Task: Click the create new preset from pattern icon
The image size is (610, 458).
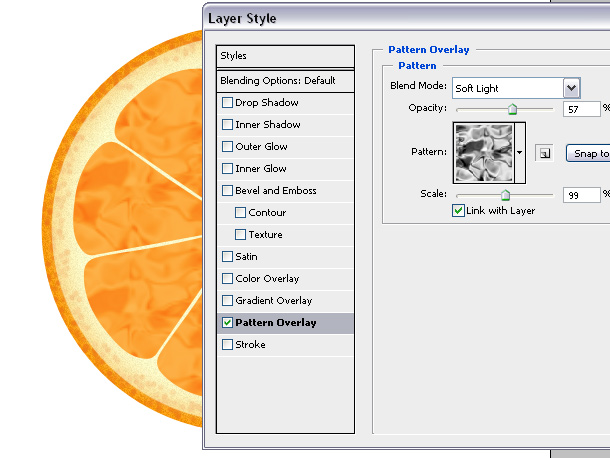Action: click(544, 153)
